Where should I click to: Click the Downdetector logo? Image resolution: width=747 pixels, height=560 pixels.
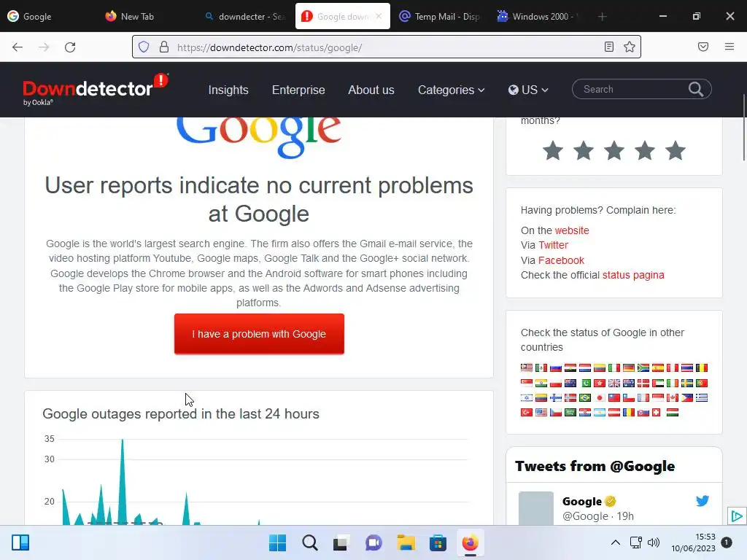click(96, 90)
